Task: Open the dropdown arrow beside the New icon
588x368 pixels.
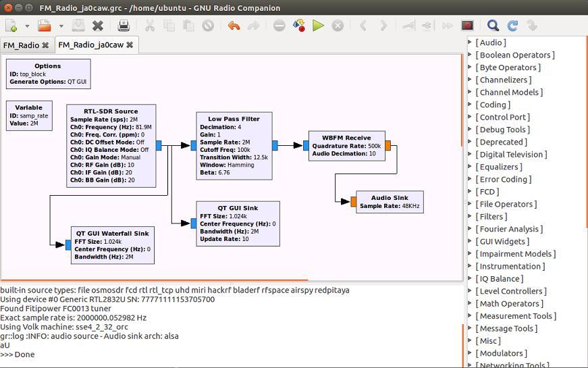Action: pos(27,26)
